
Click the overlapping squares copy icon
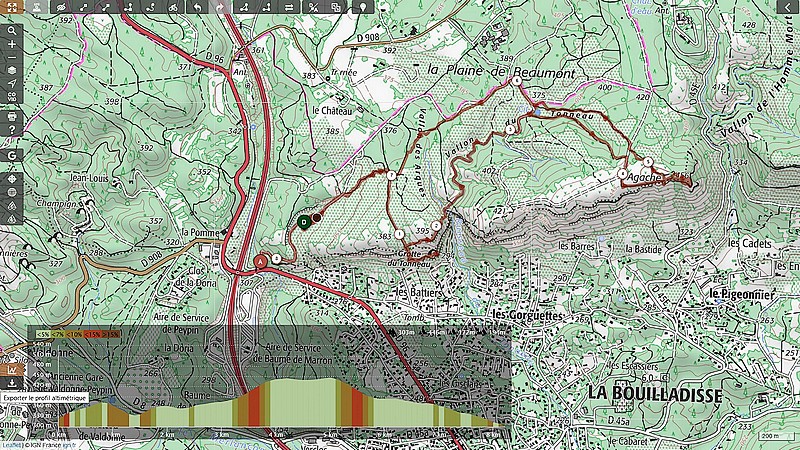(x=335, y=7)
